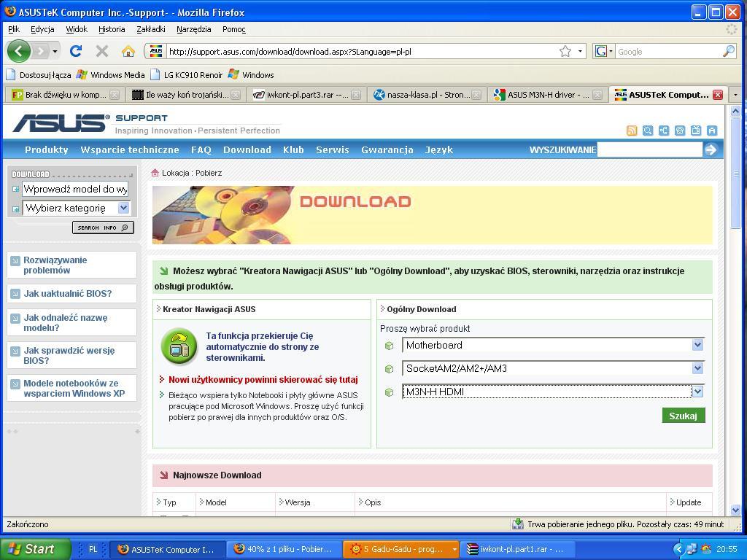
Task: Open the Zakładki menu
Action: (150, 29)
